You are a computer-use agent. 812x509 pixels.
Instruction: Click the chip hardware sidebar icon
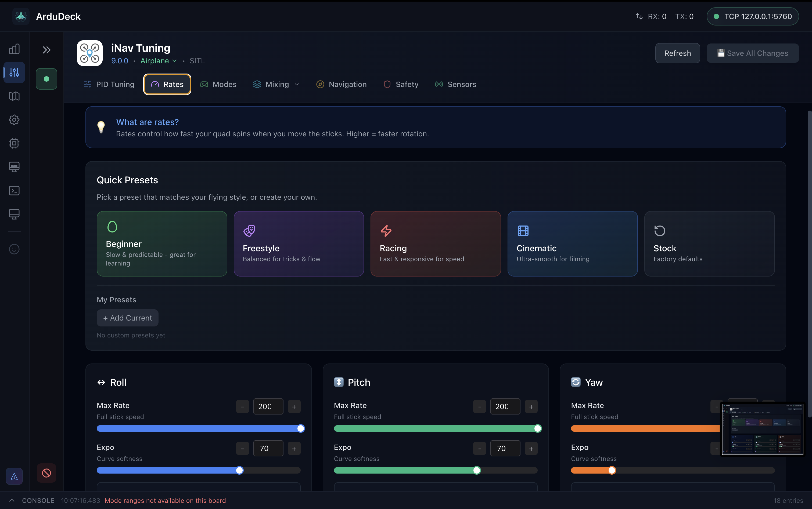[x=14, y=143]
